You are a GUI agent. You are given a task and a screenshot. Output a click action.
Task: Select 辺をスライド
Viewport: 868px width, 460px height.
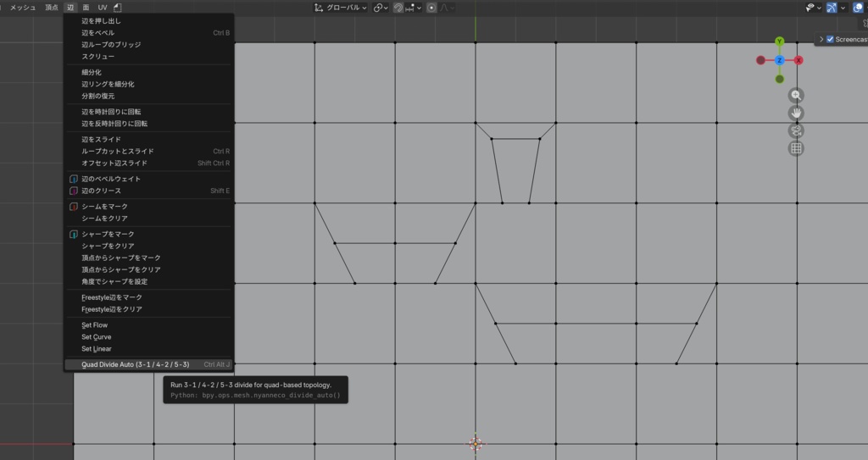(149, 140)
